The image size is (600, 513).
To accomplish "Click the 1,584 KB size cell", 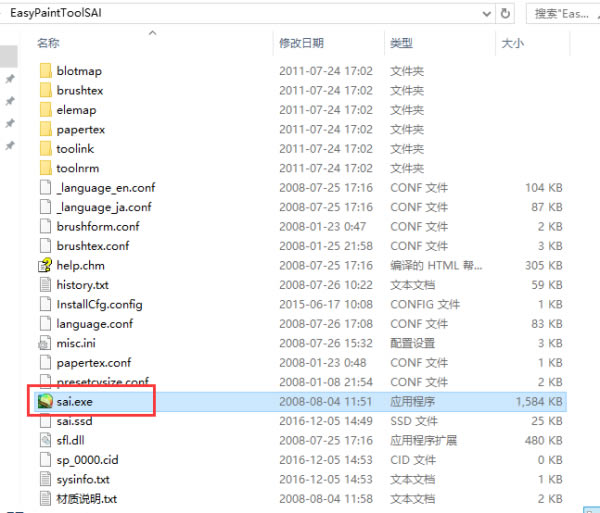I will click(539, 402).
